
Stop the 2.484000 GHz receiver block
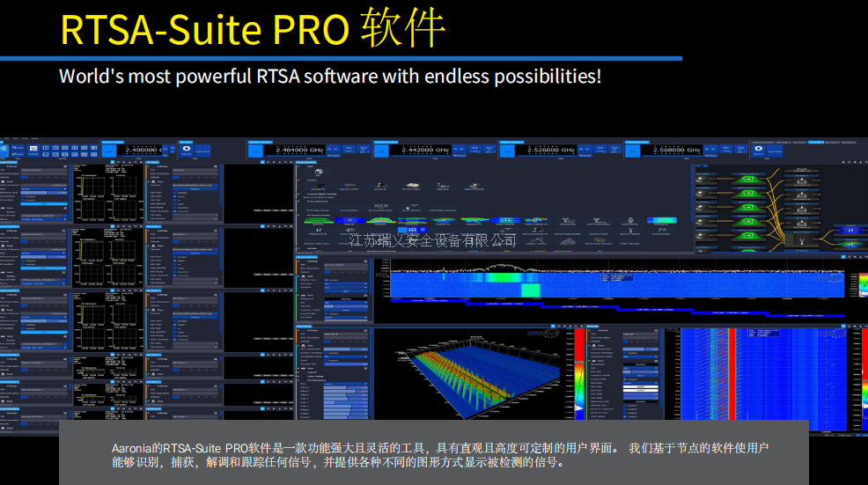click(x=255, y=151)
